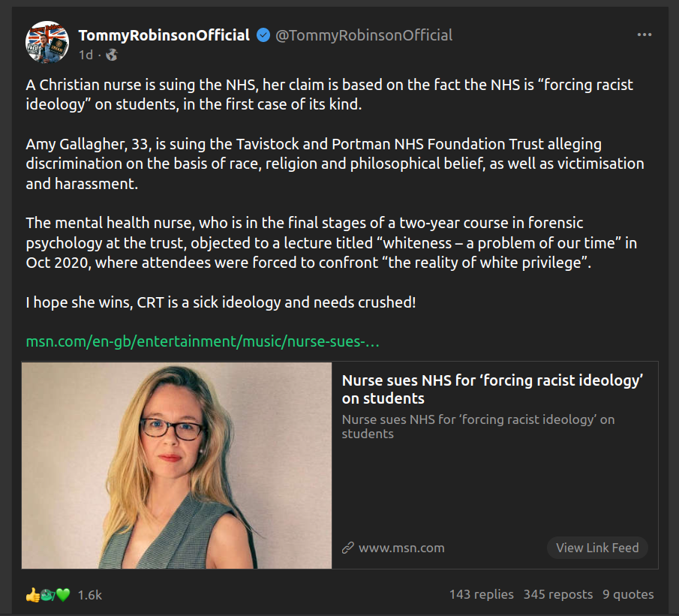679x616 pixels.
Task: Show the 345 reposts
Action: [x=557, y=594]
